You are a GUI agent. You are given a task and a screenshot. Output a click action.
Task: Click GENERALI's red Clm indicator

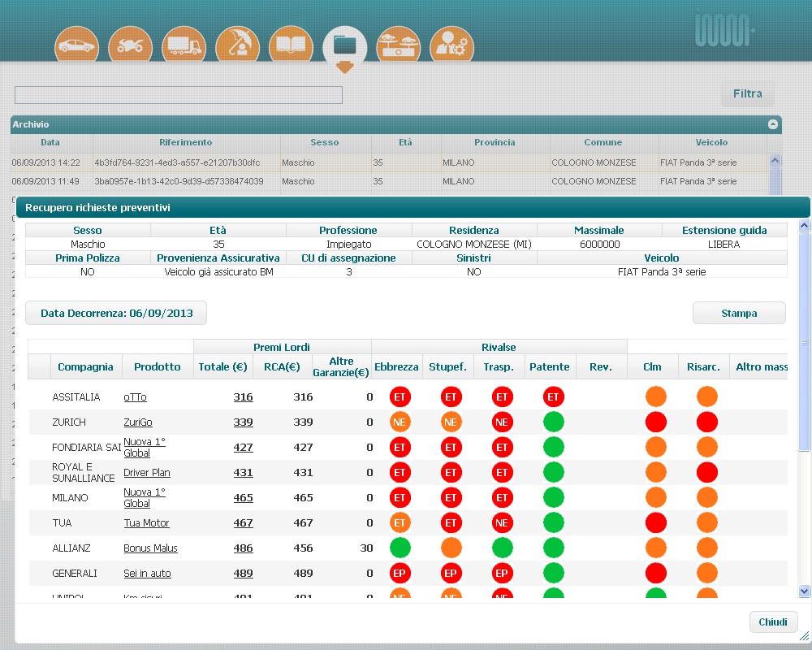655,573
